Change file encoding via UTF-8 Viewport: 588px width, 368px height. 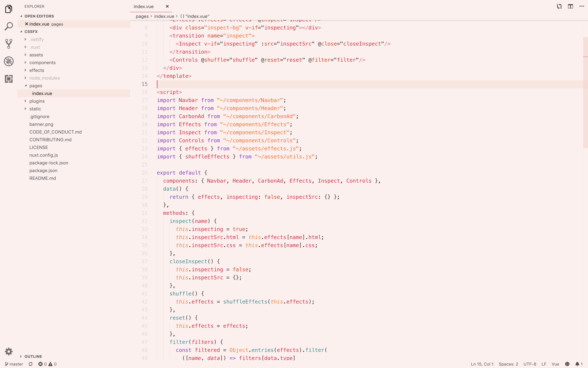pos(530,364)
